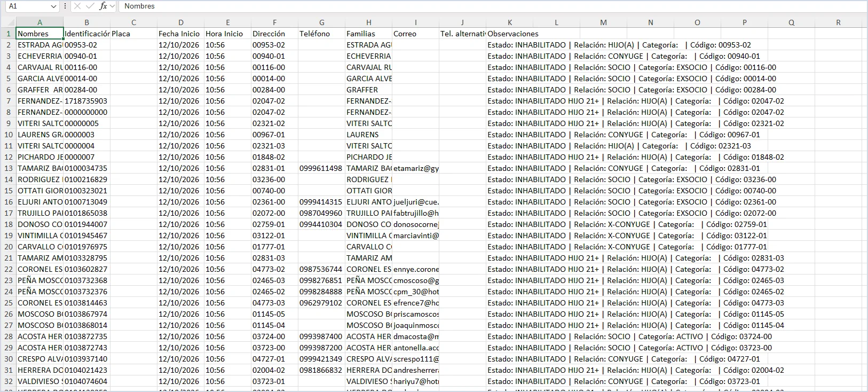Select telephone cell 0981866832
This screenshot has height=392, width=868.
(321, 370)
